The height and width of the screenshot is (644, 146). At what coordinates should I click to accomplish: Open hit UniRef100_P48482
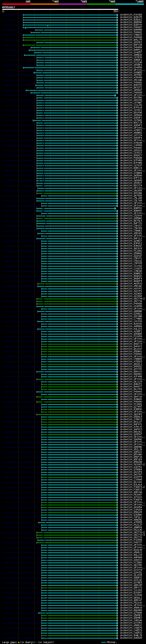point(131,32)
